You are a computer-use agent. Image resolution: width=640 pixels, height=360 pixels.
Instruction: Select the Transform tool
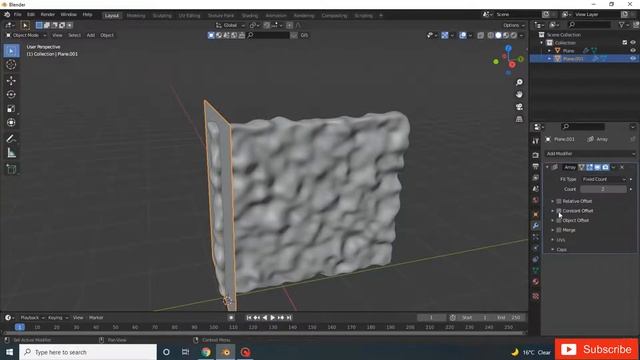coord(11,122)
